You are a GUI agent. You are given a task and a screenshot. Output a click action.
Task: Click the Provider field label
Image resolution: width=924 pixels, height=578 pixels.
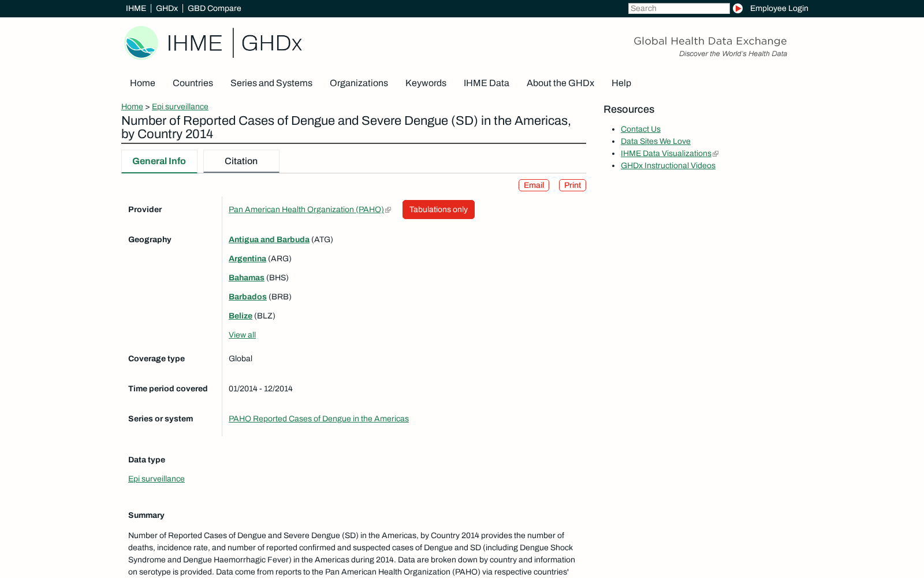[145, 209]
